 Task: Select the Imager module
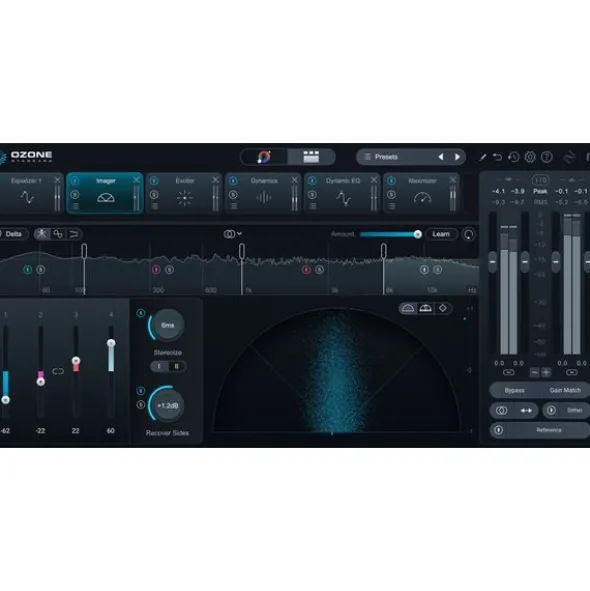point(105,193)
